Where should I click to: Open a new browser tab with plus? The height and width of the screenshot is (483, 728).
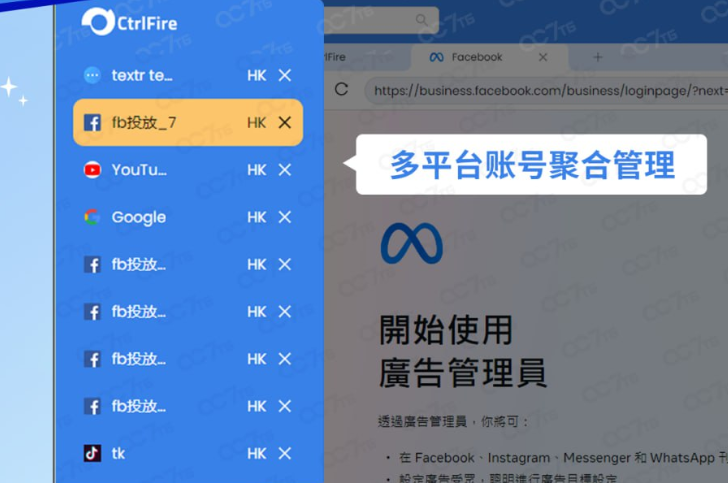pos(598,57)
